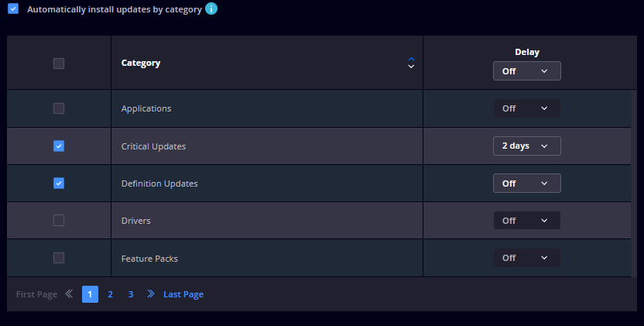Uncheck the Definition Updates checkbox
Screen dimensions: 644x326
coord(59,184)
